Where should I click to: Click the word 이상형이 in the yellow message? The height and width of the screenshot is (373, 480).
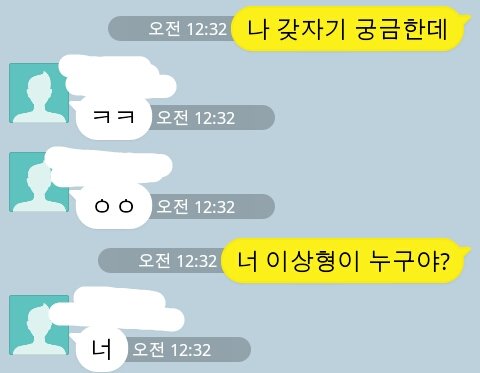(x=313, y=261)
